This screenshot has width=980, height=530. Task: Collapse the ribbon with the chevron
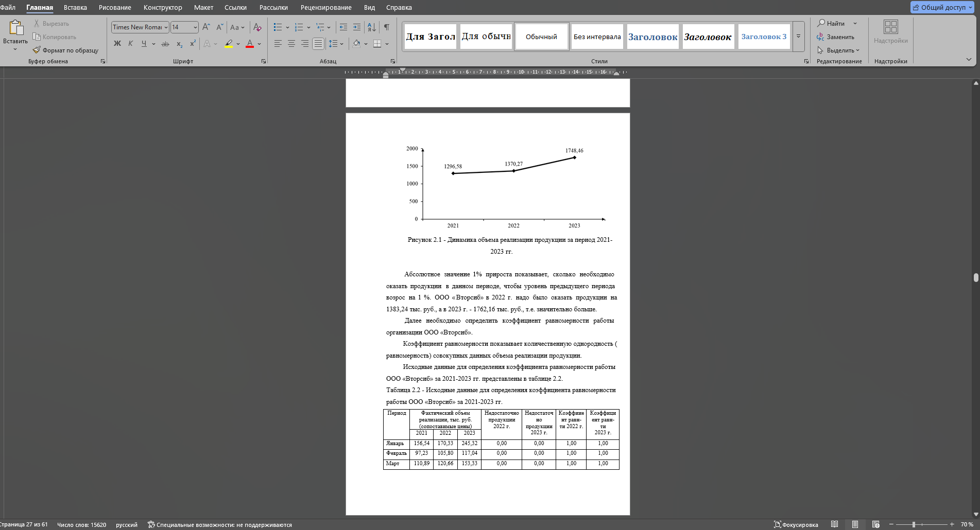(x=969, y=60)
